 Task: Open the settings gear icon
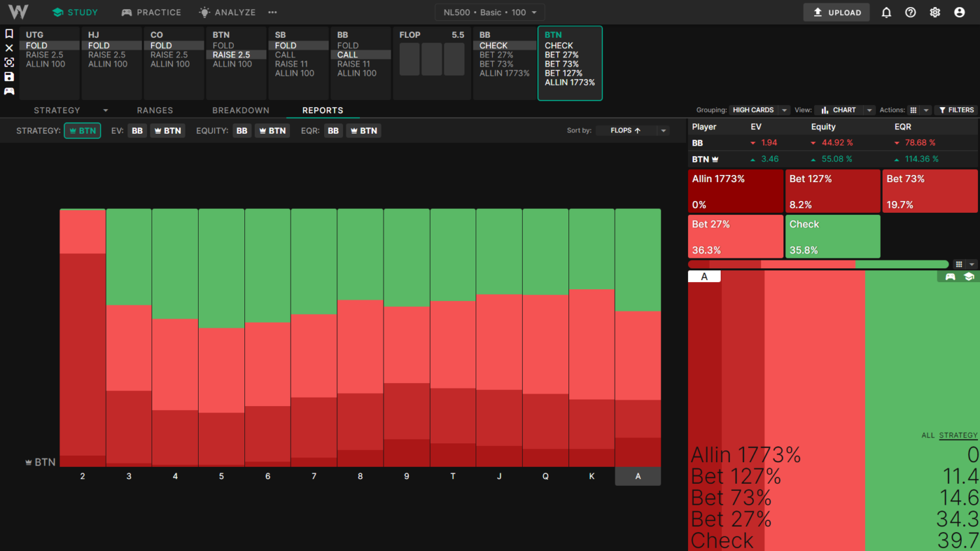[x=935, y=12]
